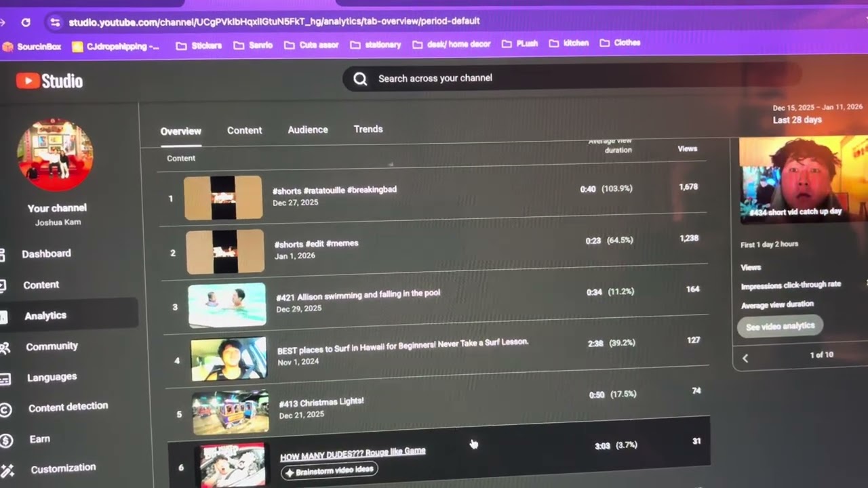Switch to the Audience tab
The height and width of the screenshot is (488, 868).
coord(308,129)
